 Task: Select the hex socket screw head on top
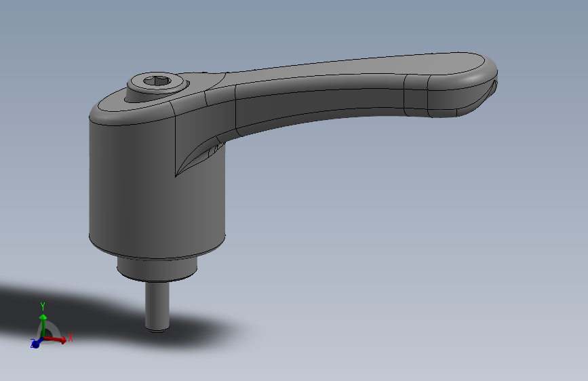click(158, 82)
